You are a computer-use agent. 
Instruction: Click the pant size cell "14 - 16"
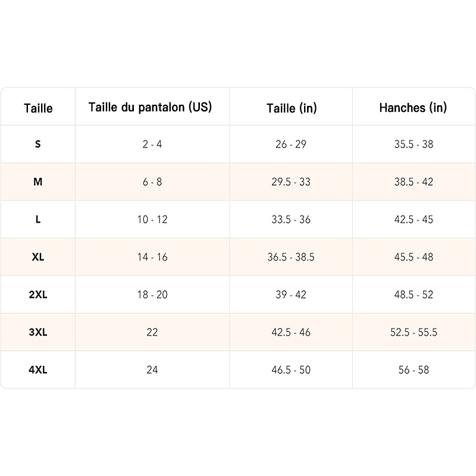[152, 257]
